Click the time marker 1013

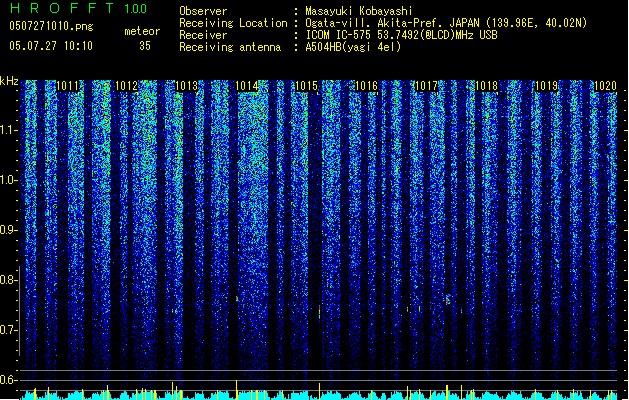pyautogui.click(x=187, y=86)
